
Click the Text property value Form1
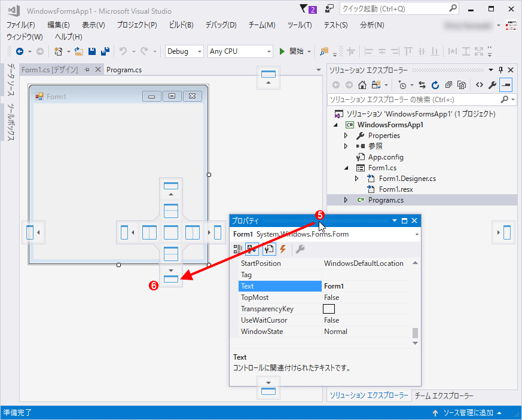(334, 286)
